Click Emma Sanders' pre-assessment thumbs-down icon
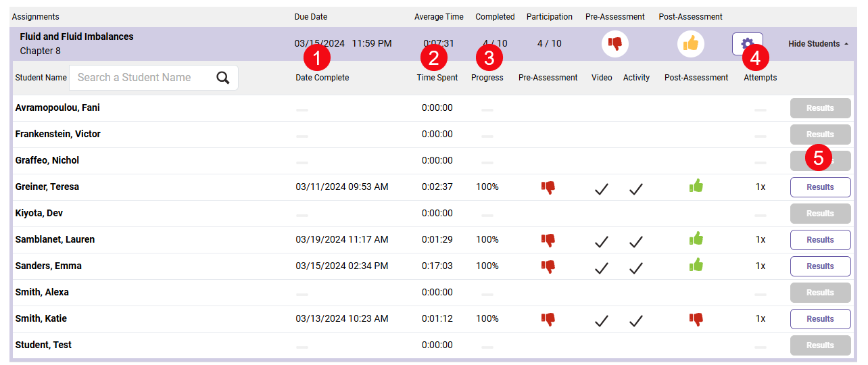Image resolution: width=868 pixels, height=365 pixels. tap(548, 266)
